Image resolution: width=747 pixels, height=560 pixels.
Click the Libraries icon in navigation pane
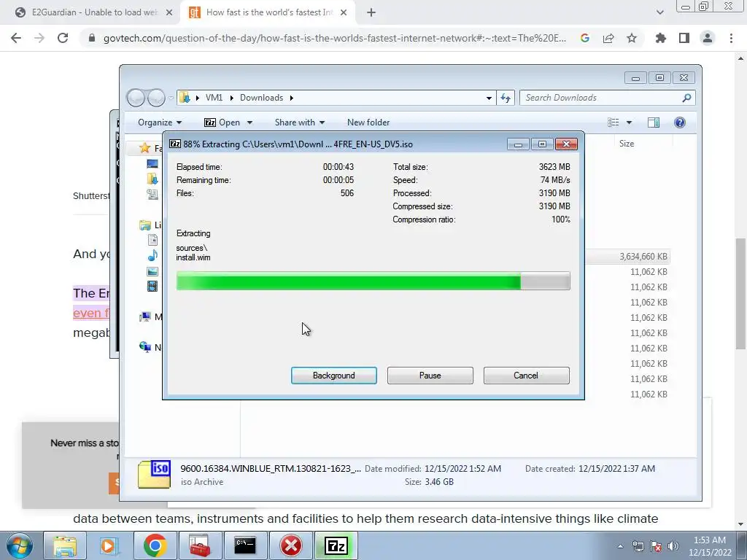(145, 225)
